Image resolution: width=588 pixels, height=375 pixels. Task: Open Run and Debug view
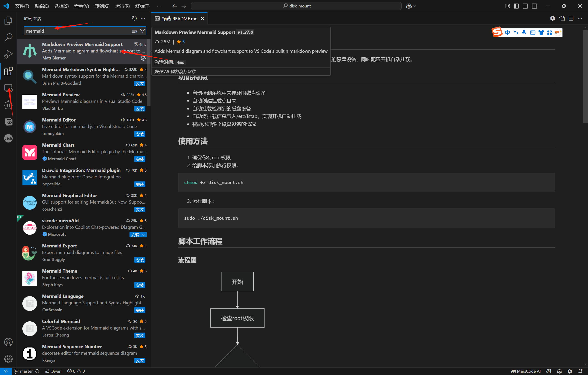click(8, 54)
